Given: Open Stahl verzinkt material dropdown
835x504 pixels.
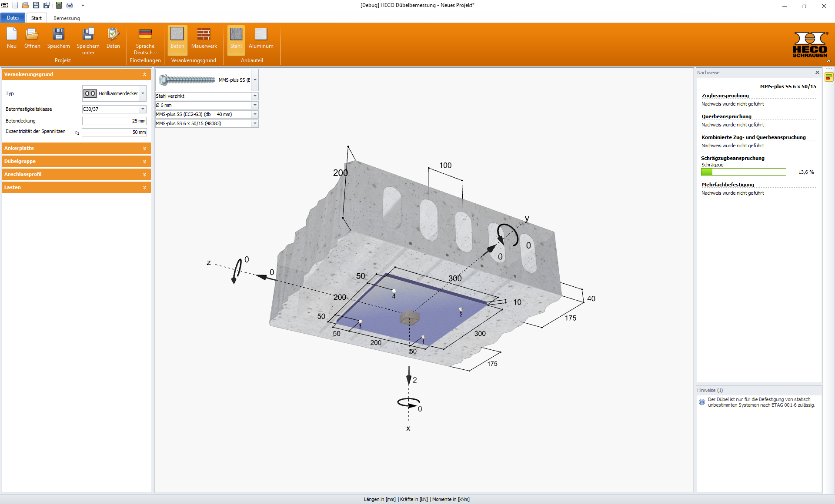Looking at the screenshot, I should click(255, 96).
